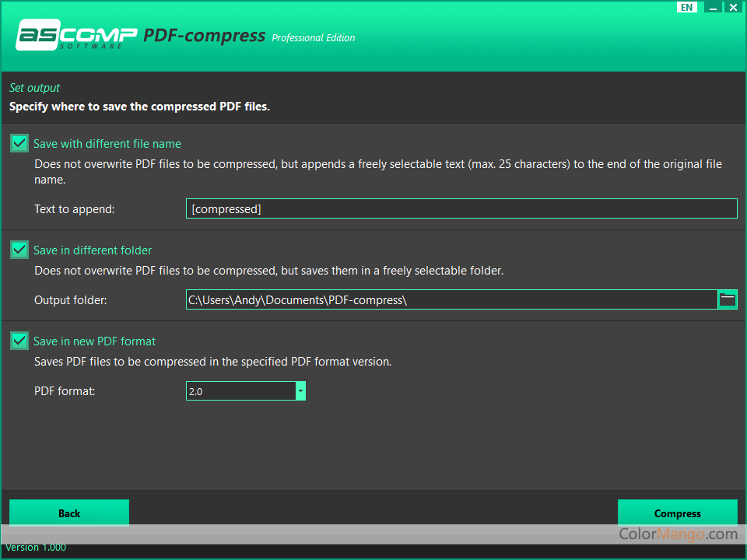
Task: Click the Output folder path field
Action: [x=451, y=299]
